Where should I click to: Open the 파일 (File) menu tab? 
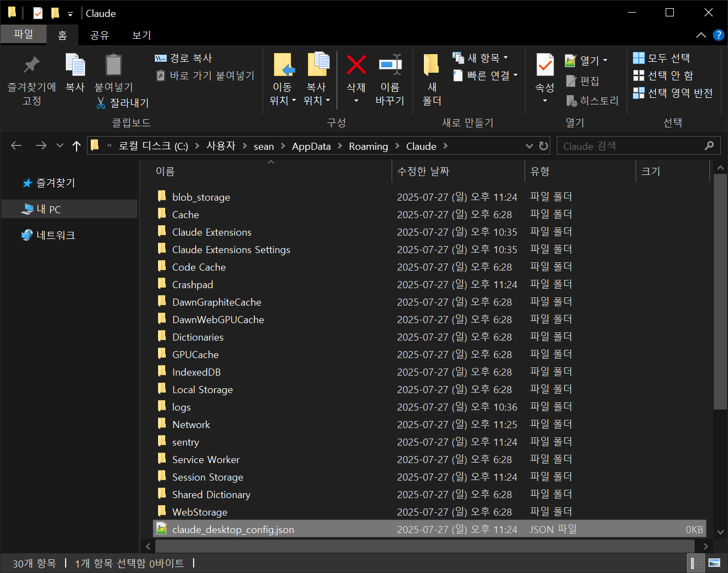(x=24, y=34)
